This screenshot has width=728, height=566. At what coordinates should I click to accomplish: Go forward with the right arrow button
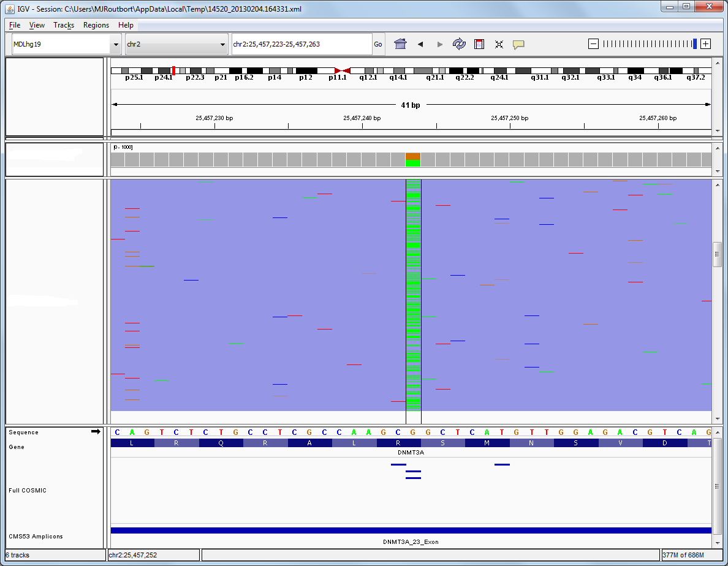[x=439, y=45]
